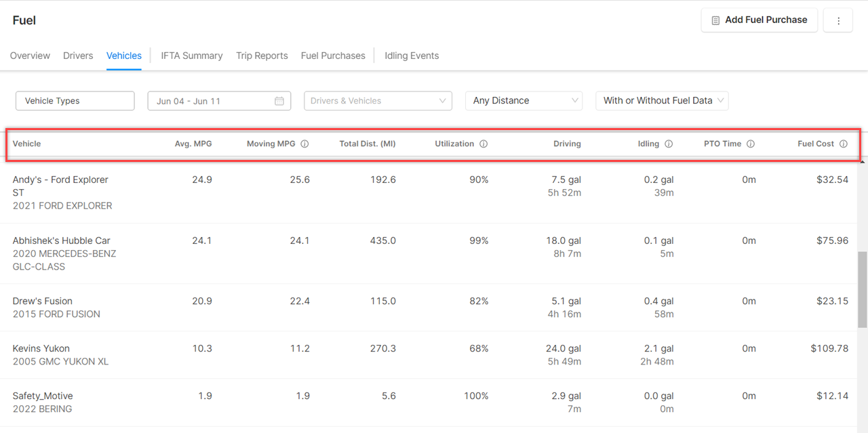
Task: Open the Any Distance dropdown
Action: point(524,101)
